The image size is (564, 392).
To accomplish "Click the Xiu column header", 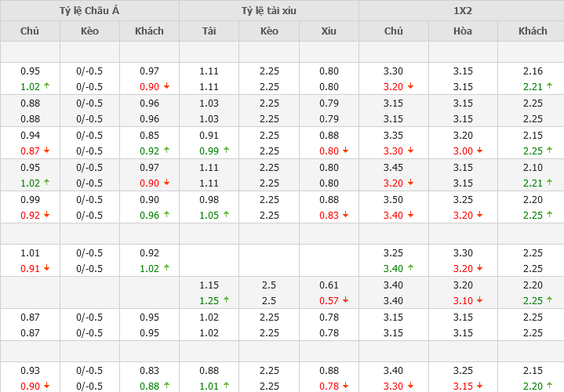I will (x=329, y=31).
